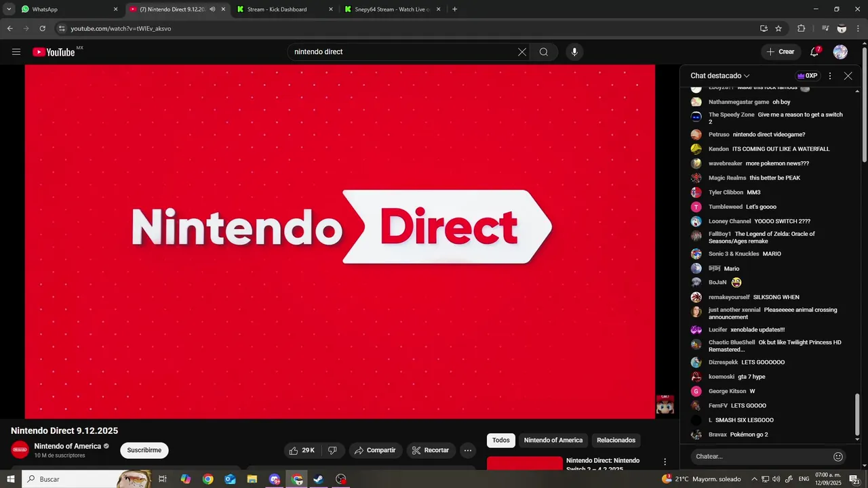Viewport: 868px width, 488px height.
Task: Open Chrome profile avatar
Action: coord(842,28)
